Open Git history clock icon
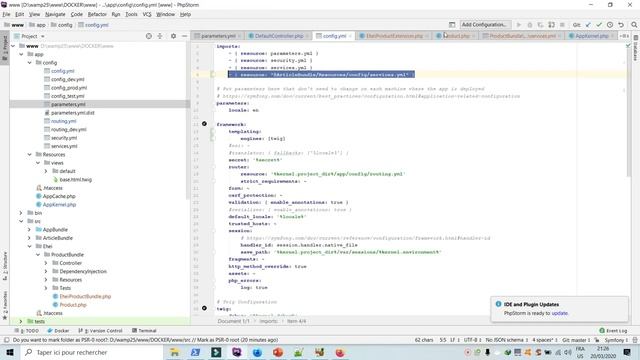 pyautogui.click(x=610, y=25)
